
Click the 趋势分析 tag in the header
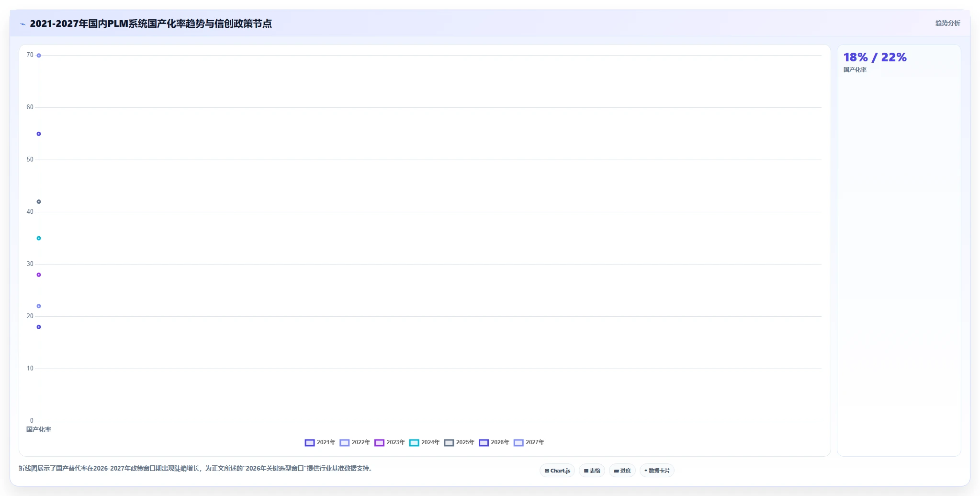coord(947,23)
